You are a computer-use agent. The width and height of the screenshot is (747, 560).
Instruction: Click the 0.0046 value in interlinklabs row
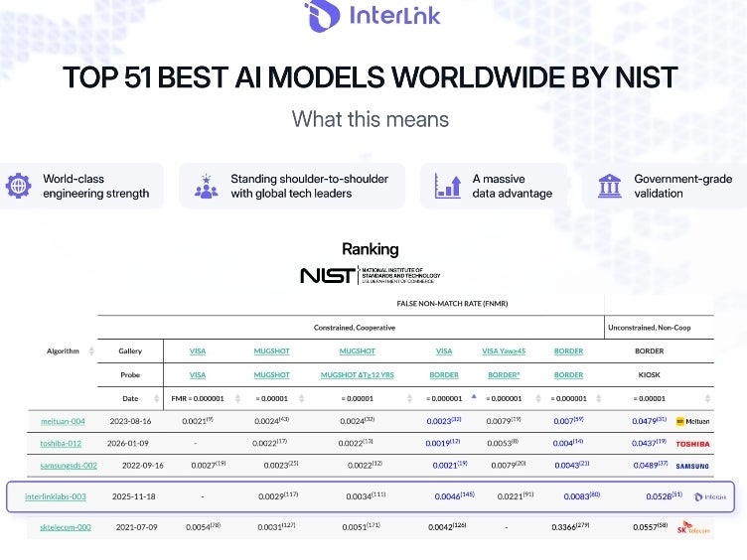[x=455, y=496]
